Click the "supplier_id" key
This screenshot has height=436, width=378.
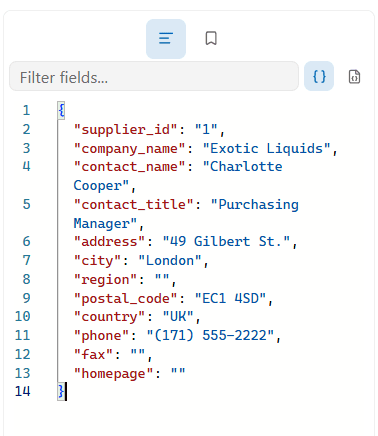click(125, 129)
